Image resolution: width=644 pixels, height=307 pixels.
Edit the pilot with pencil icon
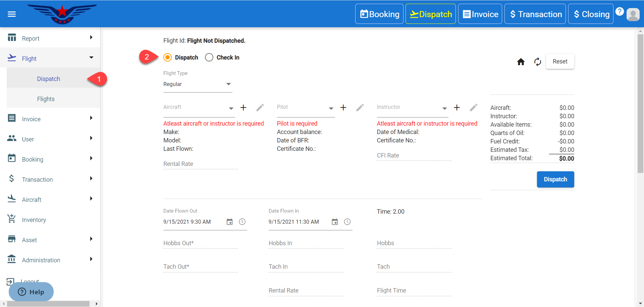click(x=360, y=107)
